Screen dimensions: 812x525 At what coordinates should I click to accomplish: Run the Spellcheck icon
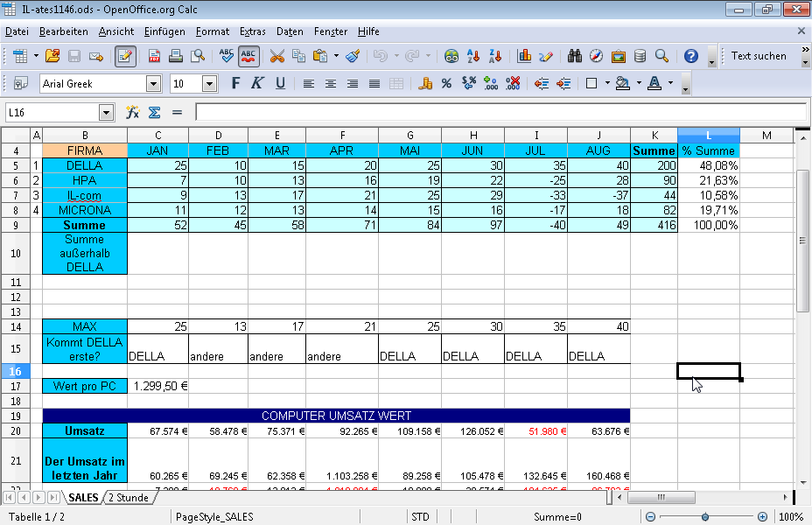(x=227, y=56)
